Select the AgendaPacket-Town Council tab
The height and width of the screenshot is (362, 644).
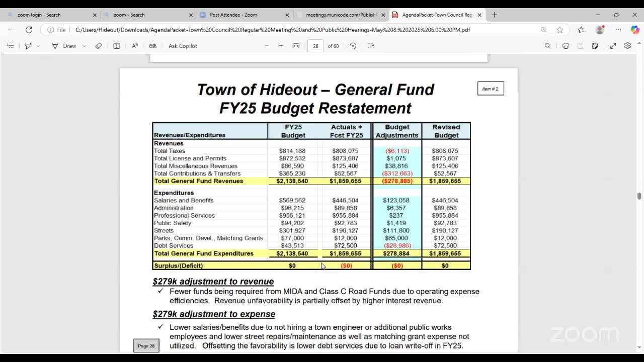pyautogui.click(x=437, y=15)
